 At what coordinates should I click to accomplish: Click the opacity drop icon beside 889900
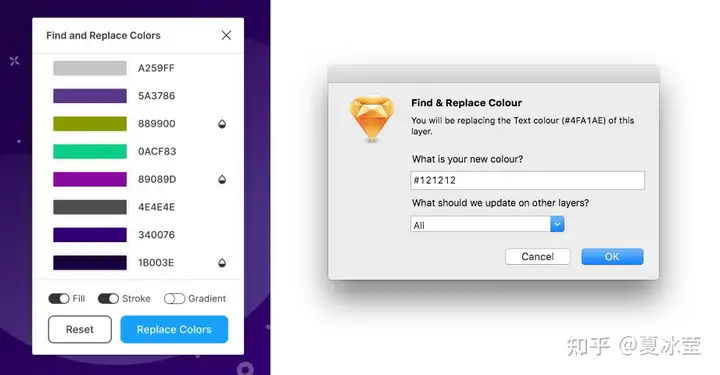click(222, 124)
